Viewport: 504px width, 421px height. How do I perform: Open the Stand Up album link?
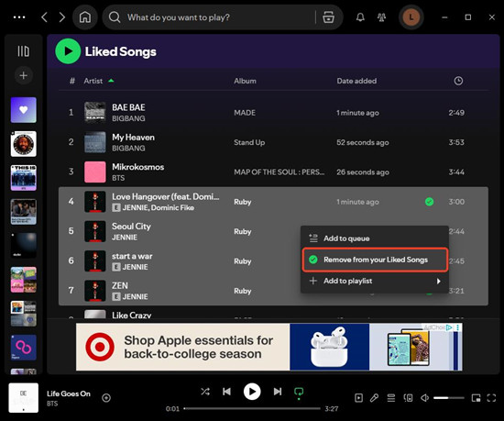point(249,142)
